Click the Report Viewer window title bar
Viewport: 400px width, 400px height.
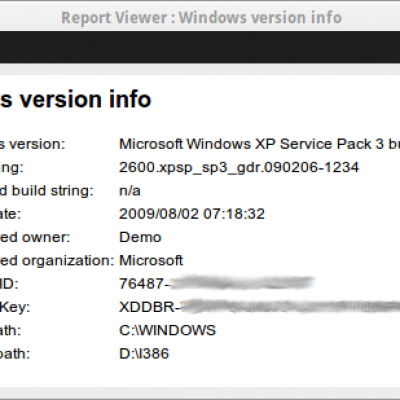click(200, 17)
